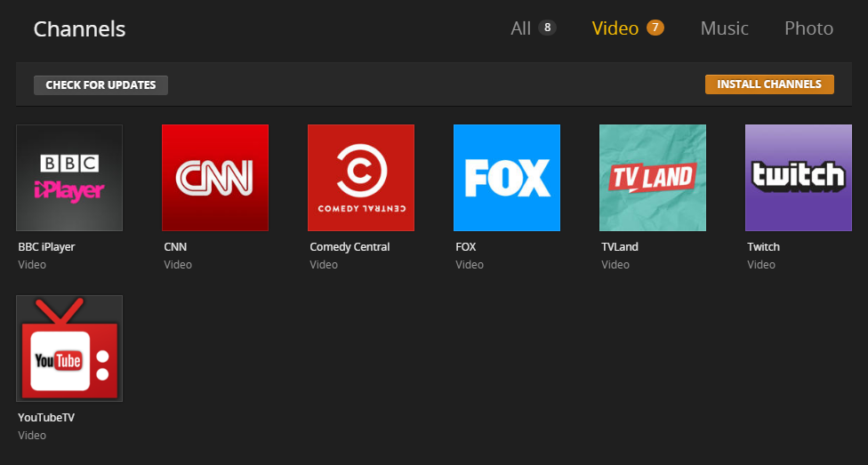
Task: Open the BBC iPlayer channel icon
Action: (69, 178)
